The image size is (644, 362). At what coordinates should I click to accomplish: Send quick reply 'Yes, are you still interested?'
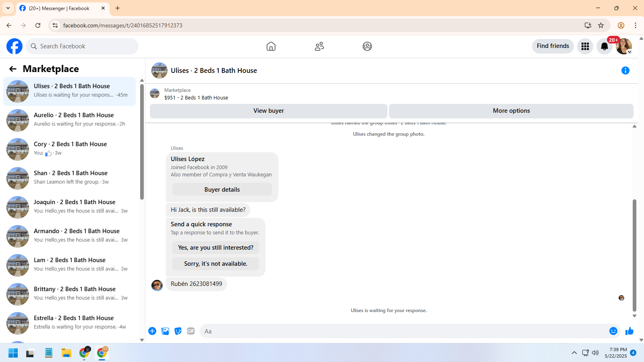[216, 248]
